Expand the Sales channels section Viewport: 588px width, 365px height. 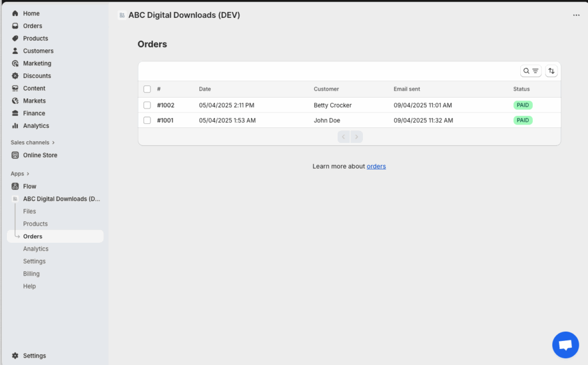point(53,142)
